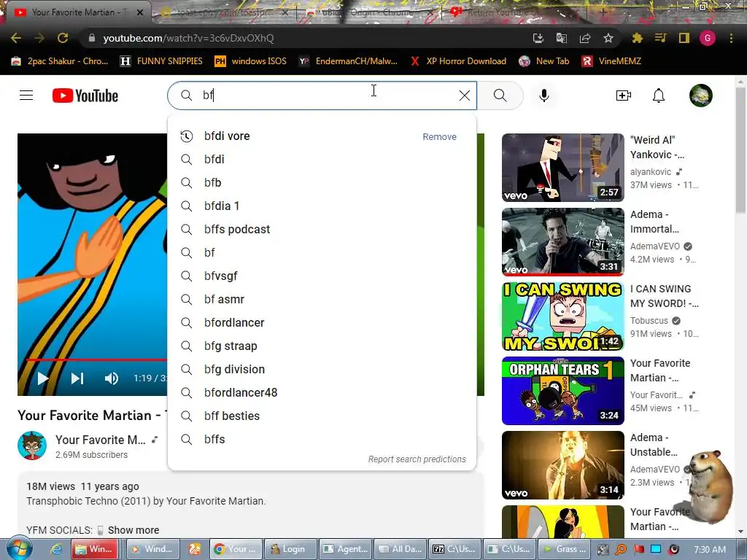The width and height of the screenshot is (747, 560).
Task: Open the notifications bell
Action: [659, 96]
